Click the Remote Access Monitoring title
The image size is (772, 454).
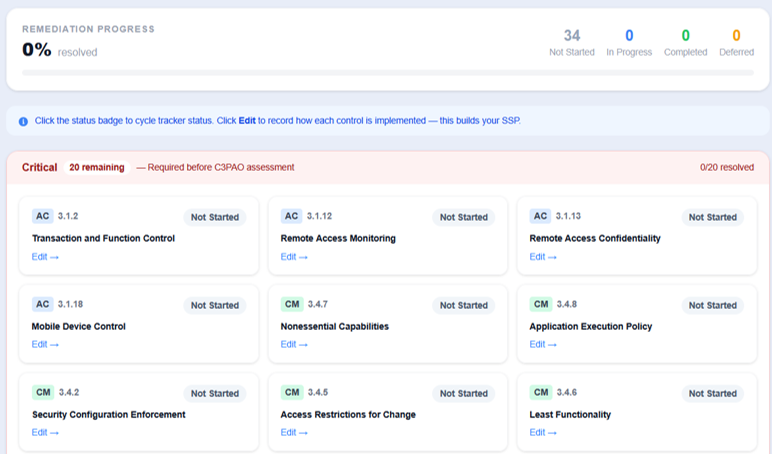pyautogui.click(x=338, y=238)
